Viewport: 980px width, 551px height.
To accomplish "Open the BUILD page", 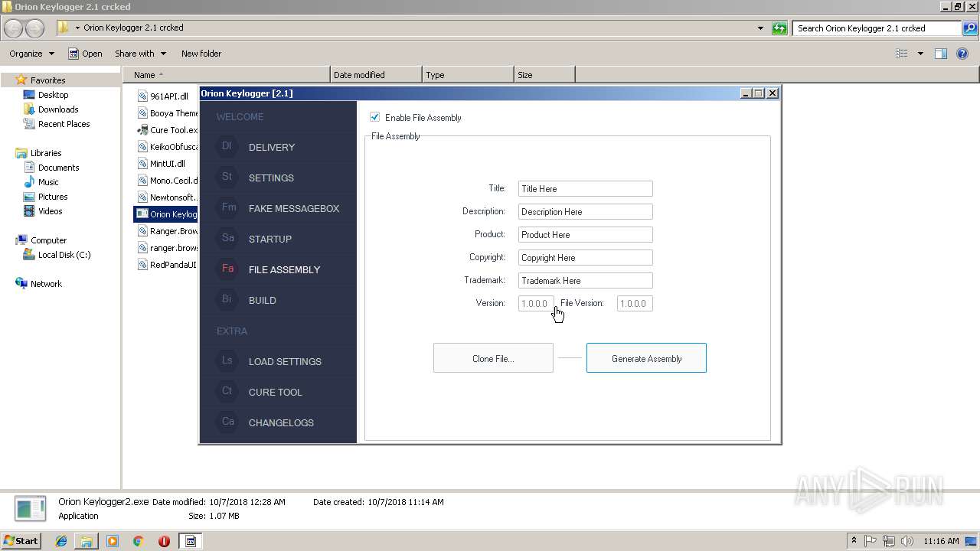I will tap(263, 300).
